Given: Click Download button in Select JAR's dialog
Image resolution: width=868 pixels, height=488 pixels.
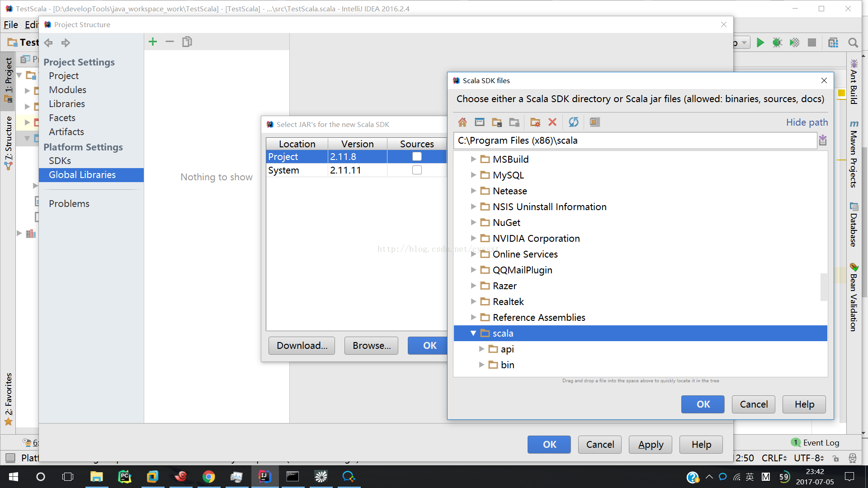Looking at the screenshot, I should coord(302,345).
